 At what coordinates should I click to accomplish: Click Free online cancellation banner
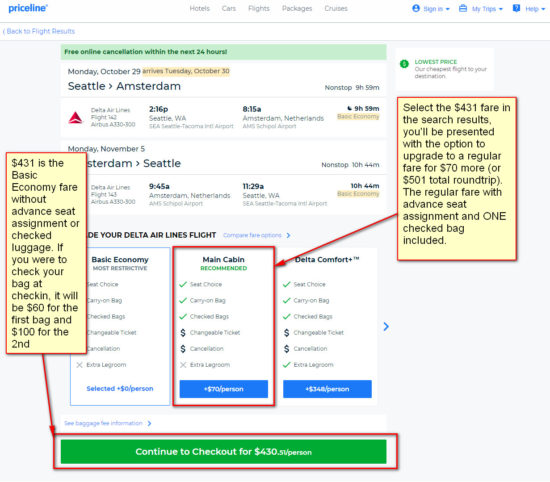[x=224, y=52]
